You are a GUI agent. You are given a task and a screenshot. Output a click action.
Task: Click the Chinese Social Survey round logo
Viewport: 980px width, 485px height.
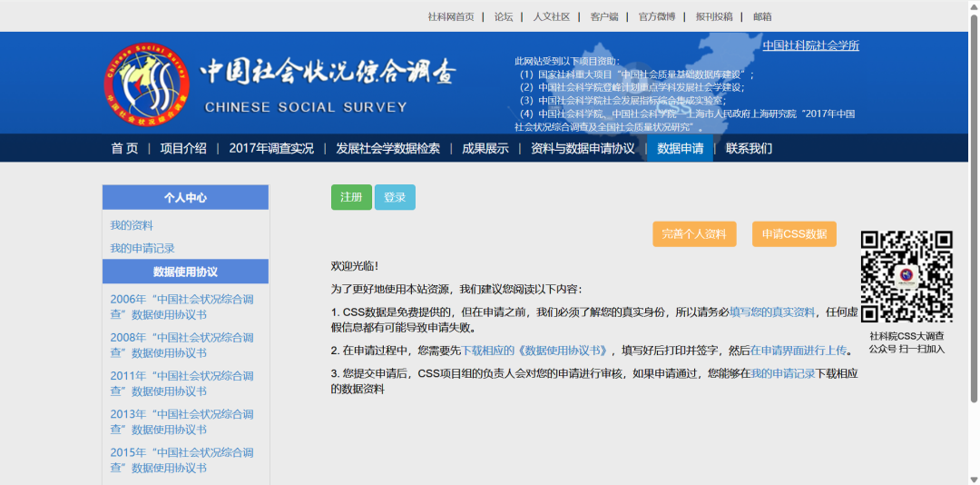(146, 84)
